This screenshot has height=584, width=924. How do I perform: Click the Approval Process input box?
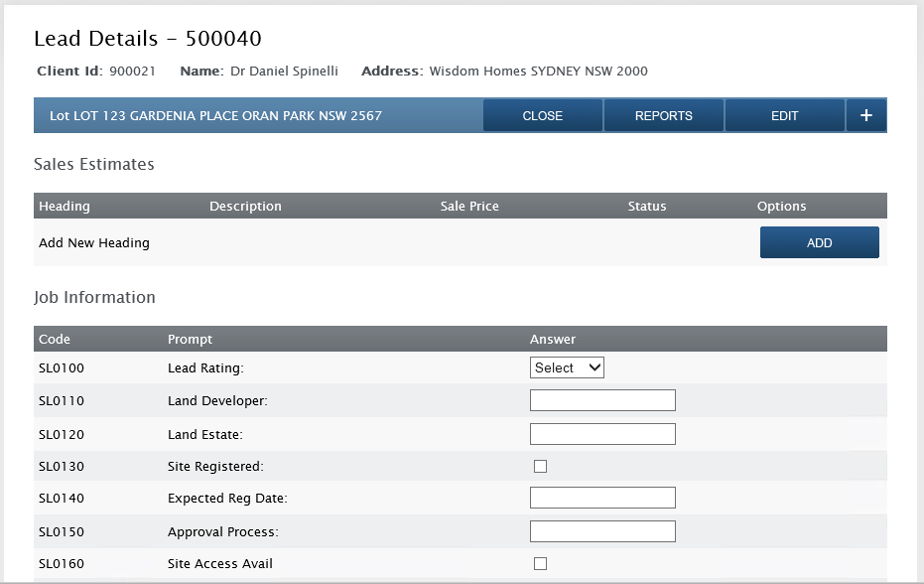pyautogui.click(x=602, y=531)
